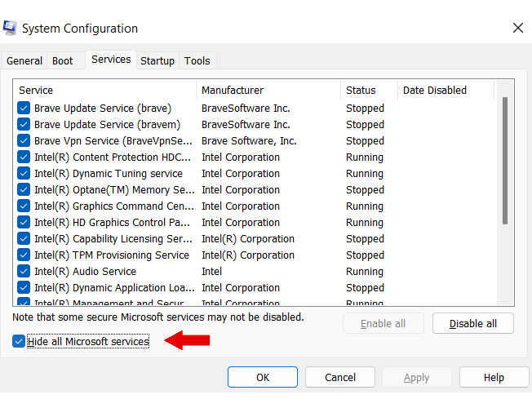Sort list by Service column header
Image resolution: width=532 pixels, height=408 pixels.
pyautogui.click(x=104, y=91)
